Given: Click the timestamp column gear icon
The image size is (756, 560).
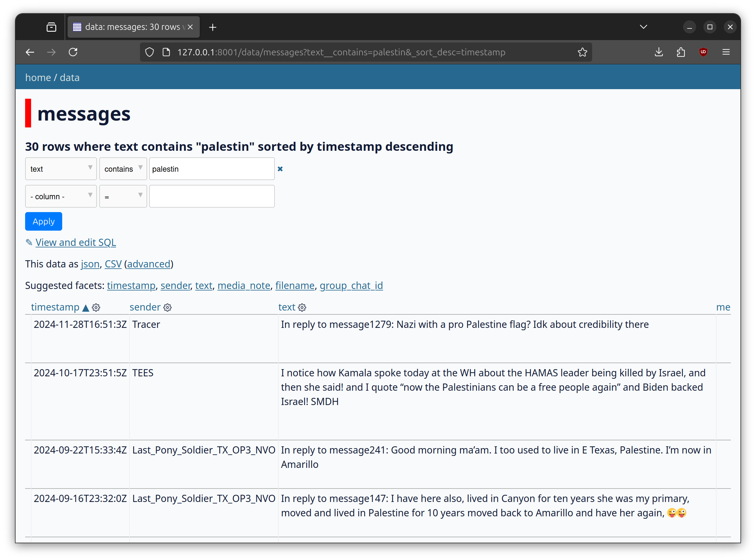Looking at the screenshot, I should [x=96, y=308].
